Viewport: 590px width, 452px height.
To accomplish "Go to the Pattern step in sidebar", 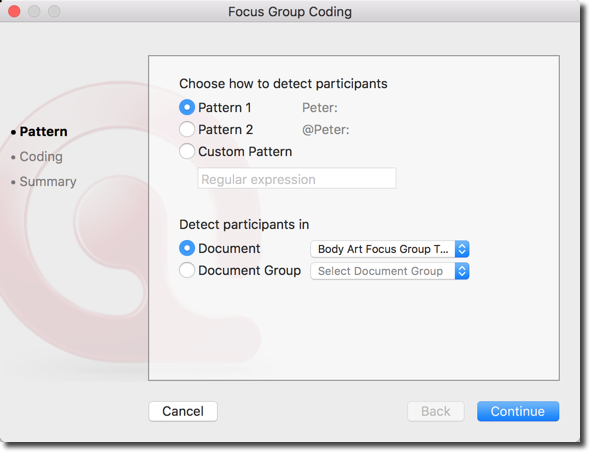I will [43, 132].
